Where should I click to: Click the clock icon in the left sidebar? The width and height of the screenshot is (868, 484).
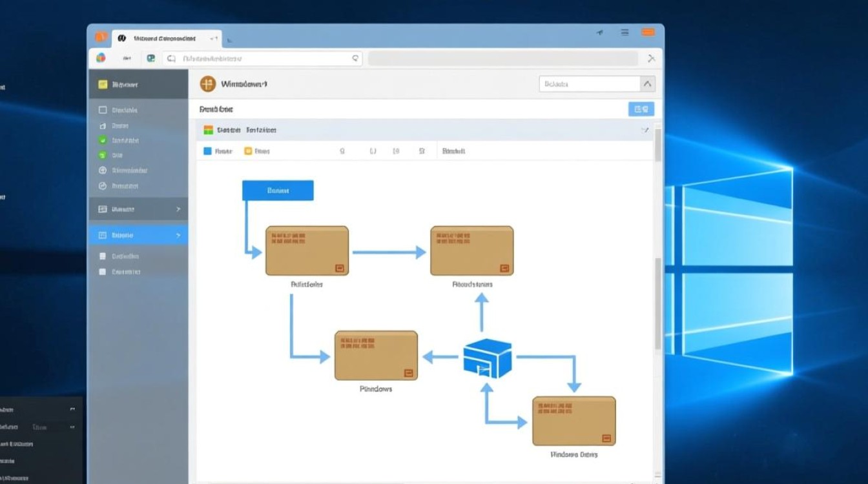(x=102, y=186)
